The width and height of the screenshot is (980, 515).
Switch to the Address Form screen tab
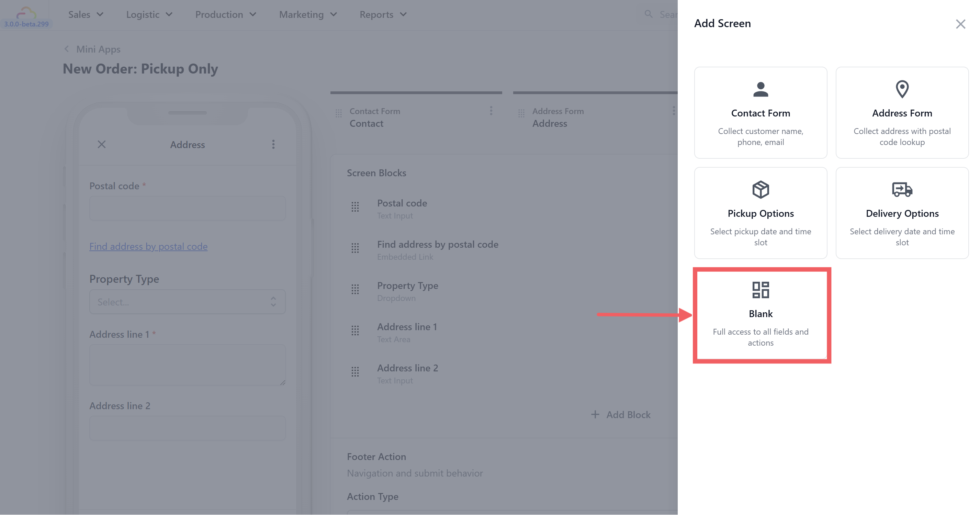click(x=557, y=117)
